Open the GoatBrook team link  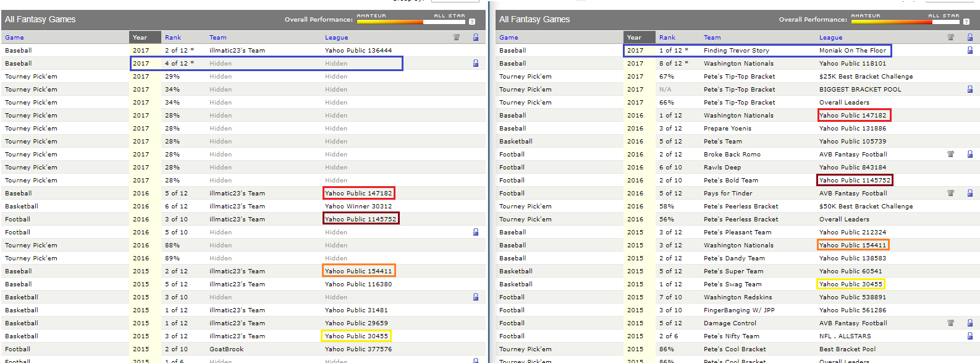(x=226, y=349)
